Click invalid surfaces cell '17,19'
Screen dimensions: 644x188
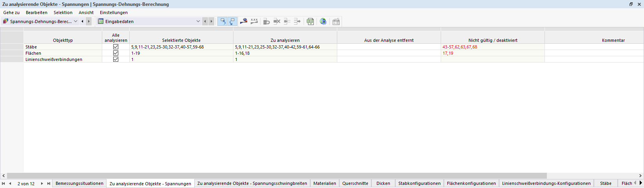493,53
